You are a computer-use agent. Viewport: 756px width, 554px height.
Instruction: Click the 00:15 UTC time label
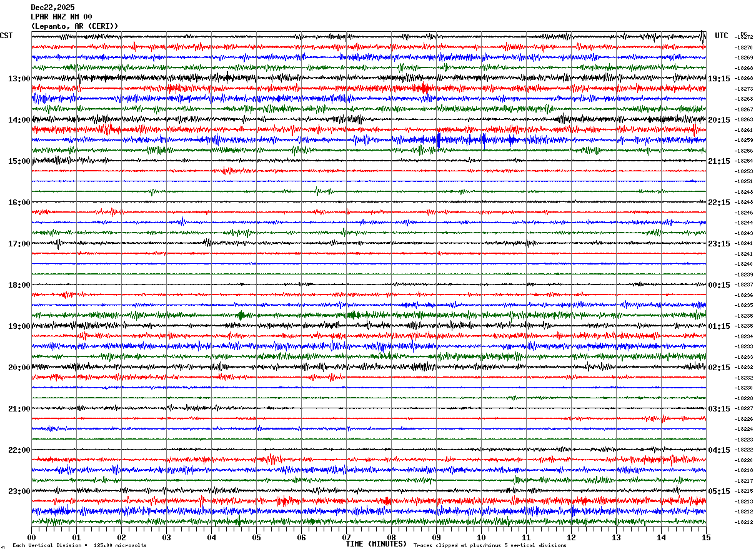pos(719,285)
